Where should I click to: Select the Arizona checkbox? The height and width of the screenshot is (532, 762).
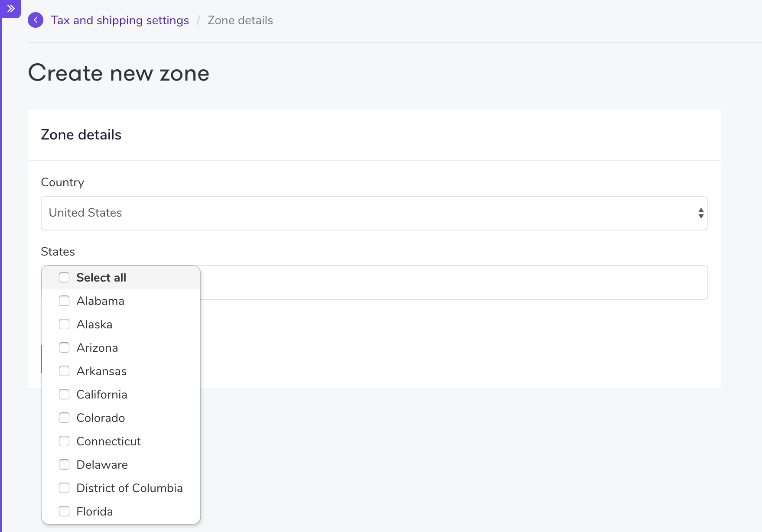pos(64,347)
